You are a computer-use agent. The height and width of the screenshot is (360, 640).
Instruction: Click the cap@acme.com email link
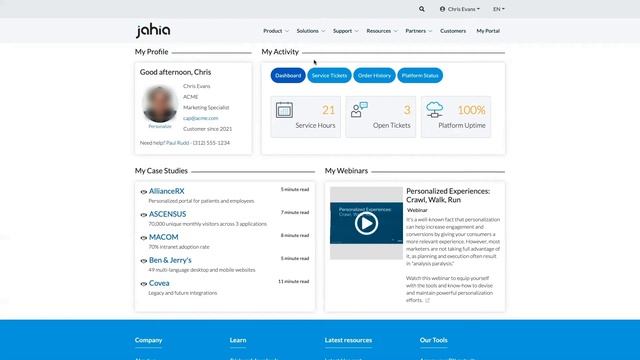pos(200,118)
